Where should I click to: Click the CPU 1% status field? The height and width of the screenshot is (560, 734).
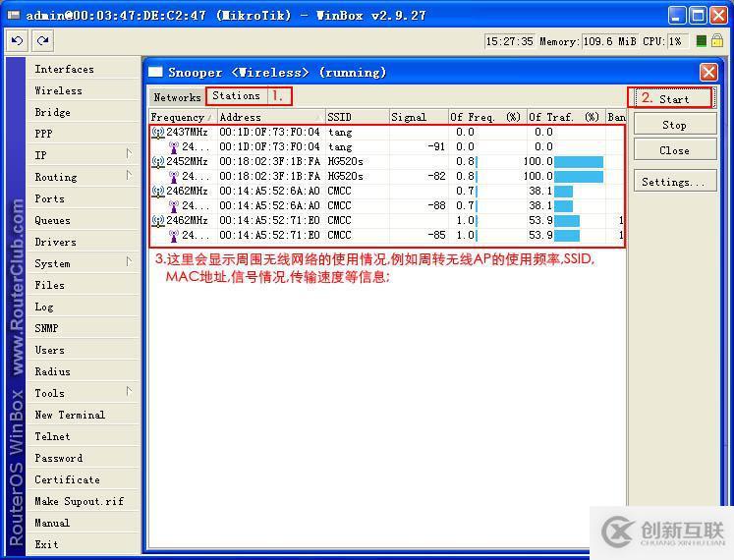point(677,41)
